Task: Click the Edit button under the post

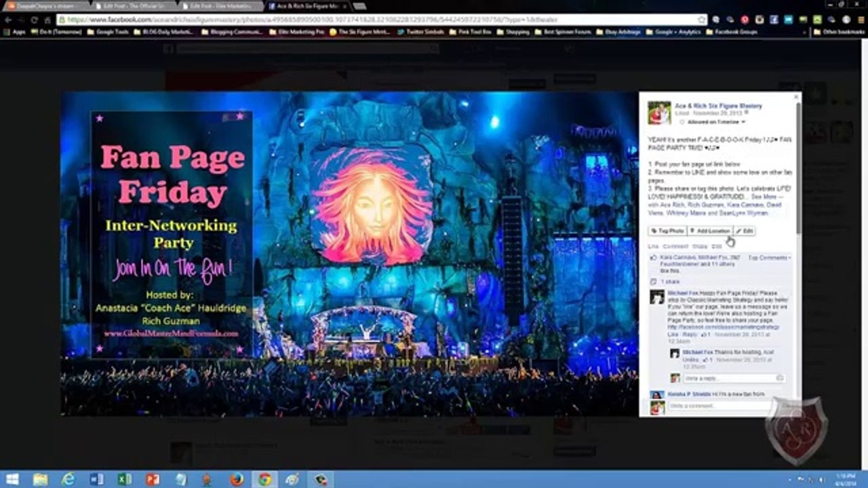Action: pos(745,231)
